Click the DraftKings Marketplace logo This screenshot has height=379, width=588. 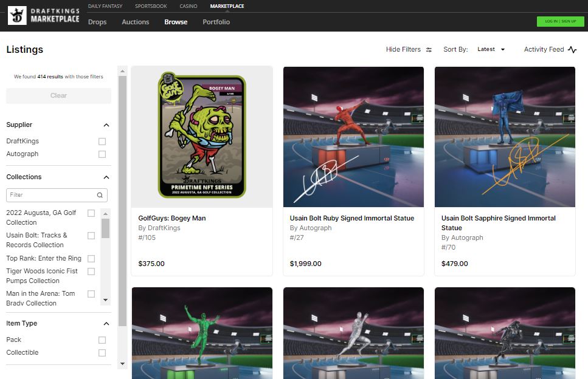(x=44, y=16)
